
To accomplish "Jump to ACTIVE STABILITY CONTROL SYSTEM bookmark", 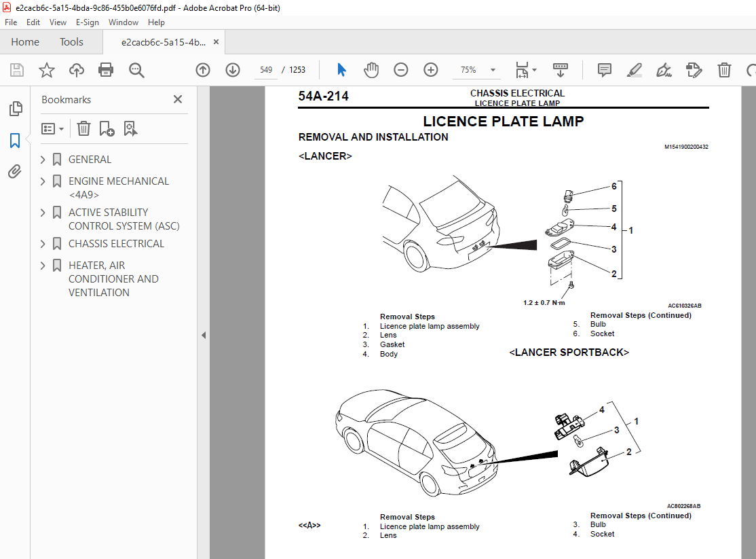I will tap(124, 219).
